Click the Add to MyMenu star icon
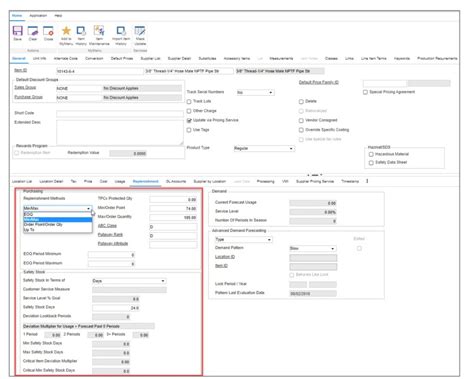Screen dimensions: 474x379 coord(66,31)
